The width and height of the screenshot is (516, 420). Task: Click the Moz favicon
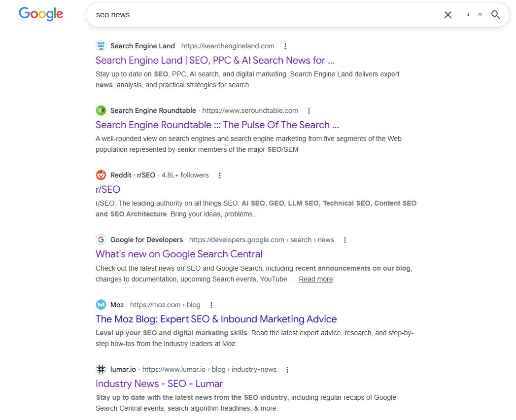point(101,305)
